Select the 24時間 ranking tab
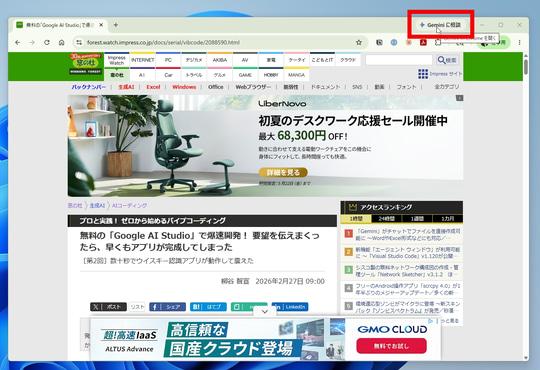The width and height of the screenshot is (540, 370). coord(386,219)
